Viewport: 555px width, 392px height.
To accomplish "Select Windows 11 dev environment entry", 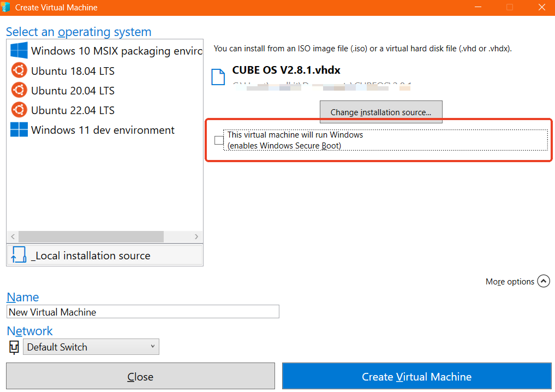I will (x=103, y=130).
